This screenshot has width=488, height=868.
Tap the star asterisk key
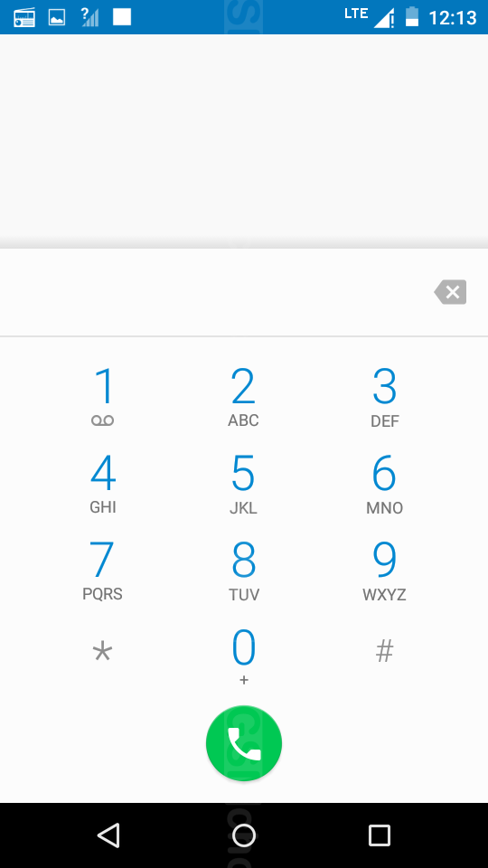pos(103,652)
